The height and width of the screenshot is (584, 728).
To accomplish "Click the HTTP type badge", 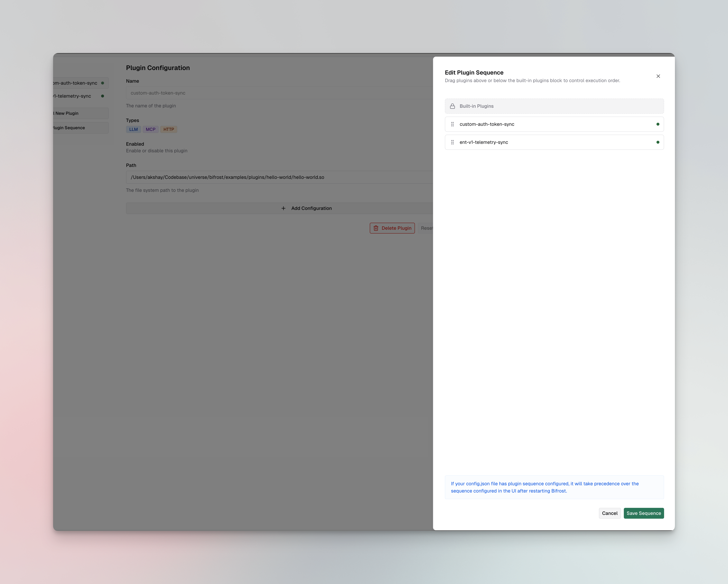I will pos(168,129).
